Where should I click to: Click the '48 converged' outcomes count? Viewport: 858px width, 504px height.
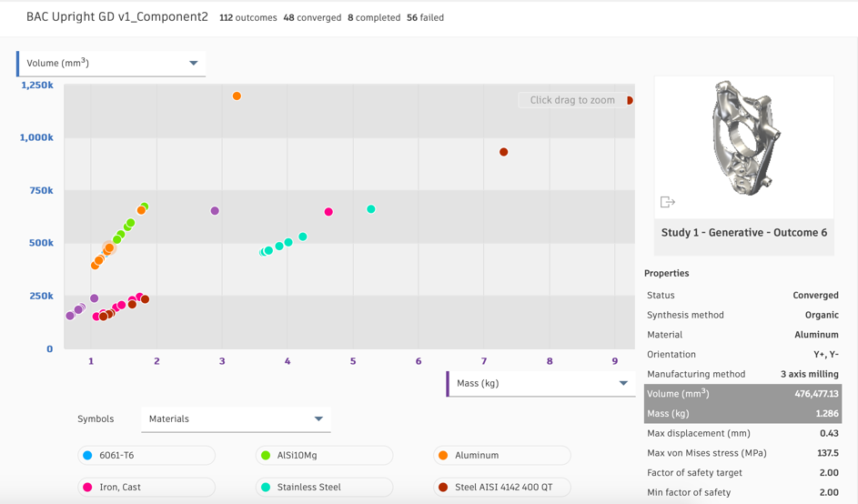pos(312,17)
